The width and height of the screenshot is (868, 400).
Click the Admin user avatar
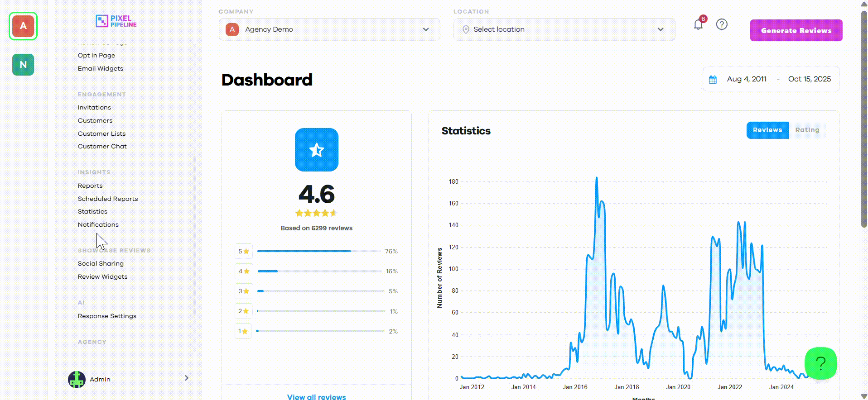pyautogui.click(x=77, y=379)
